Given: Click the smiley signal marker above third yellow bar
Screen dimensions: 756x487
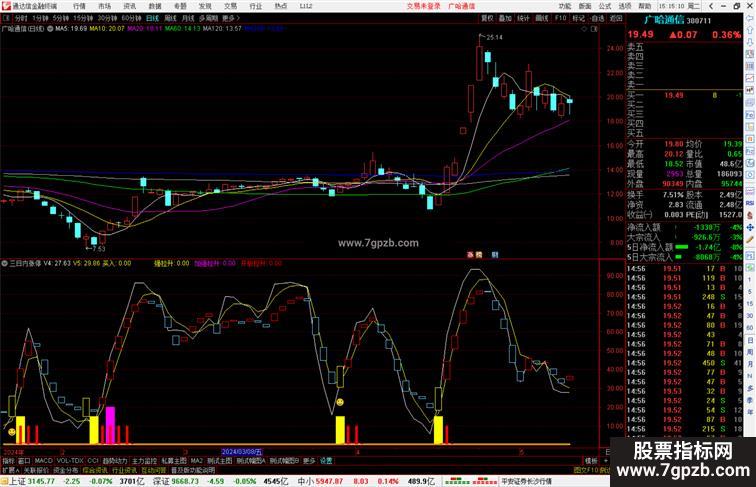Looking at the screenshot, I should click(x=340, y=402).
